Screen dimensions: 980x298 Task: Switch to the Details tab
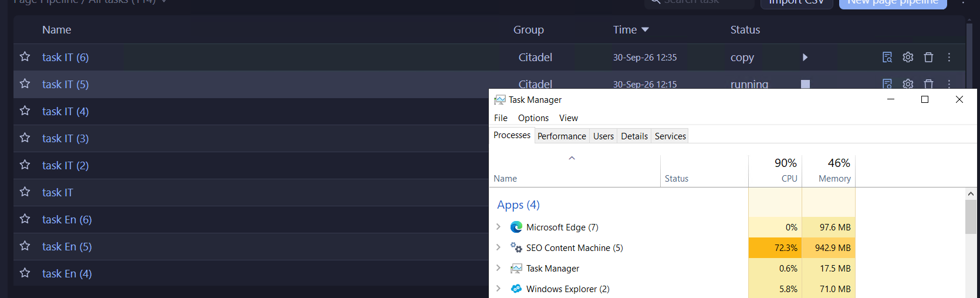(x=634, y=136)
